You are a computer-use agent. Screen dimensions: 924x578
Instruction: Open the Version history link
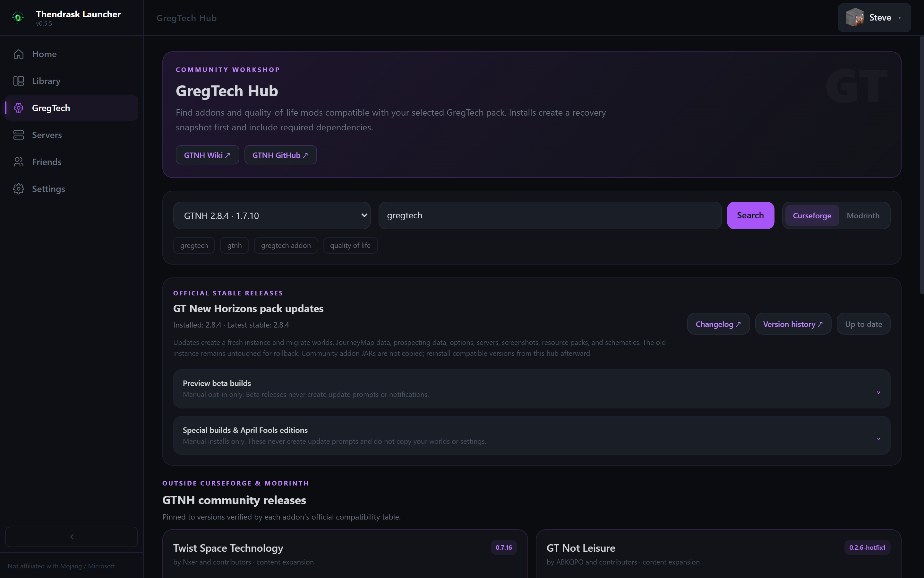point(793,324)
